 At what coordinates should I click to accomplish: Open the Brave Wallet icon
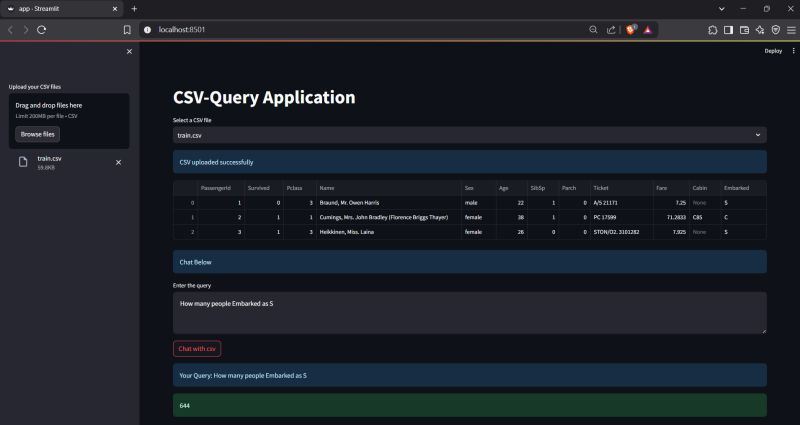(x=745, y=30)
